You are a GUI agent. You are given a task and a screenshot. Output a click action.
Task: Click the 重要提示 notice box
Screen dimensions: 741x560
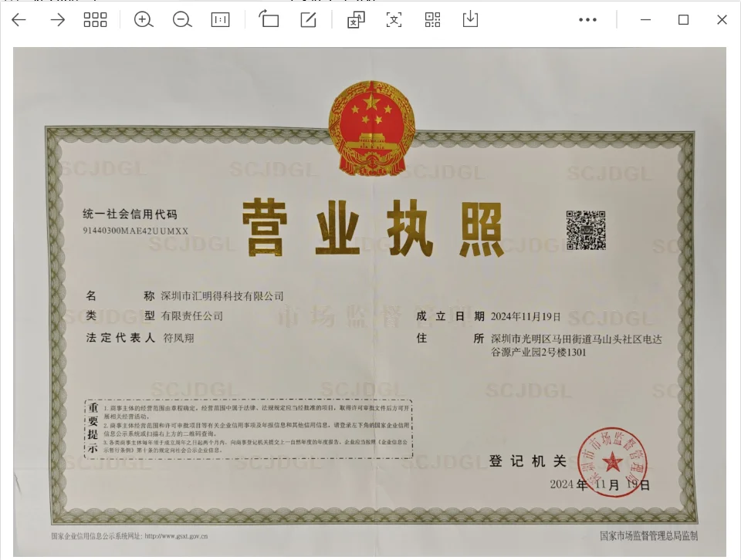[x=249, y=429]
